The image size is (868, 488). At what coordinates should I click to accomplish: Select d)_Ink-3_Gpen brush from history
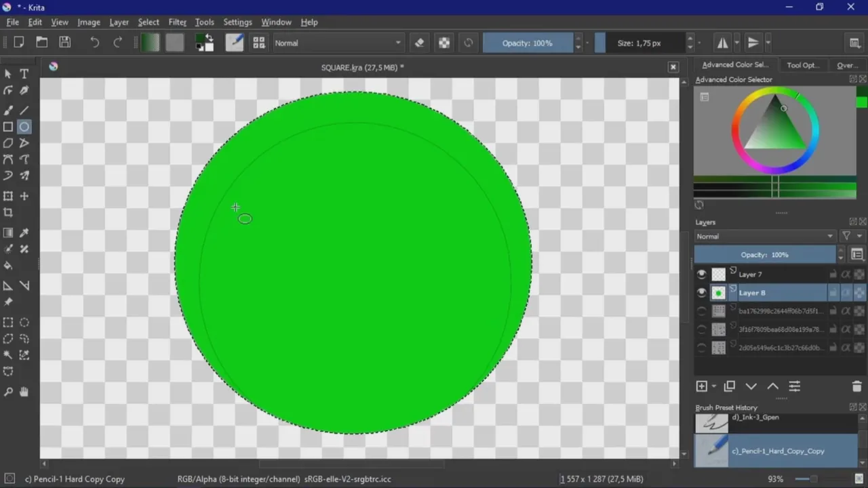coord(776,424)
